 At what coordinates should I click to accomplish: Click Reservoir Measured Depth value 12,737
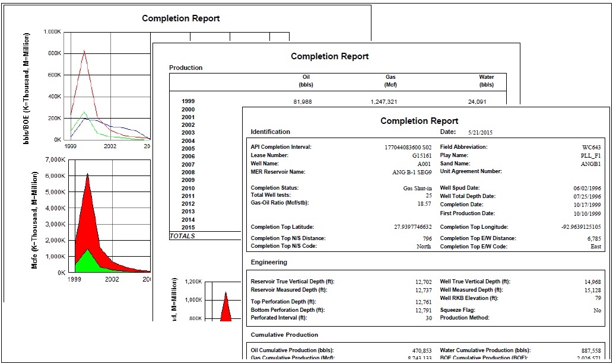click(424, 290)
